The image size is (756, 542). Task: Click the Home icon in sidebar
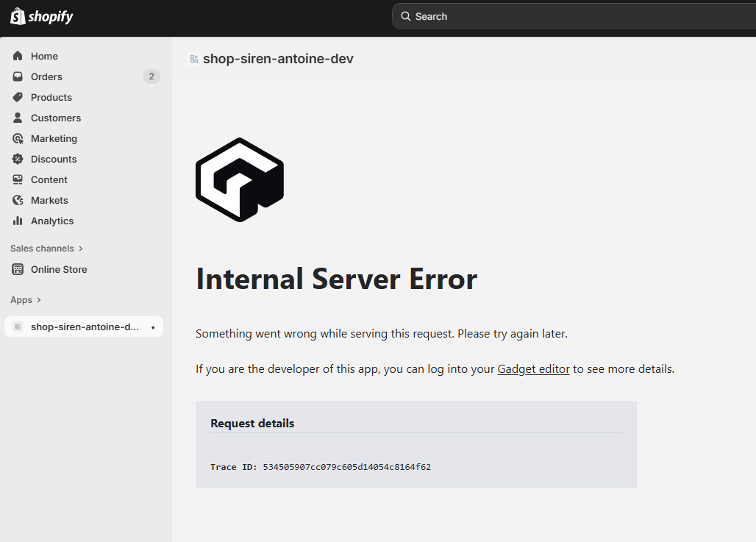click(18, 56)
